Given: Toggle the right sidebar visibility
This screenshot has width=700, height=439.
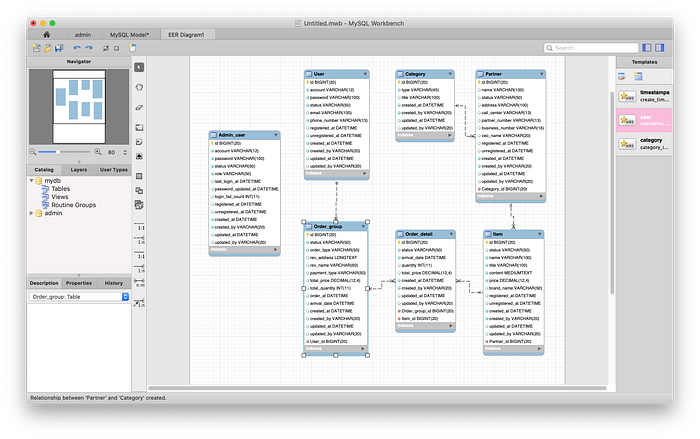Looking at the screenshot, I should coord(660,48).
